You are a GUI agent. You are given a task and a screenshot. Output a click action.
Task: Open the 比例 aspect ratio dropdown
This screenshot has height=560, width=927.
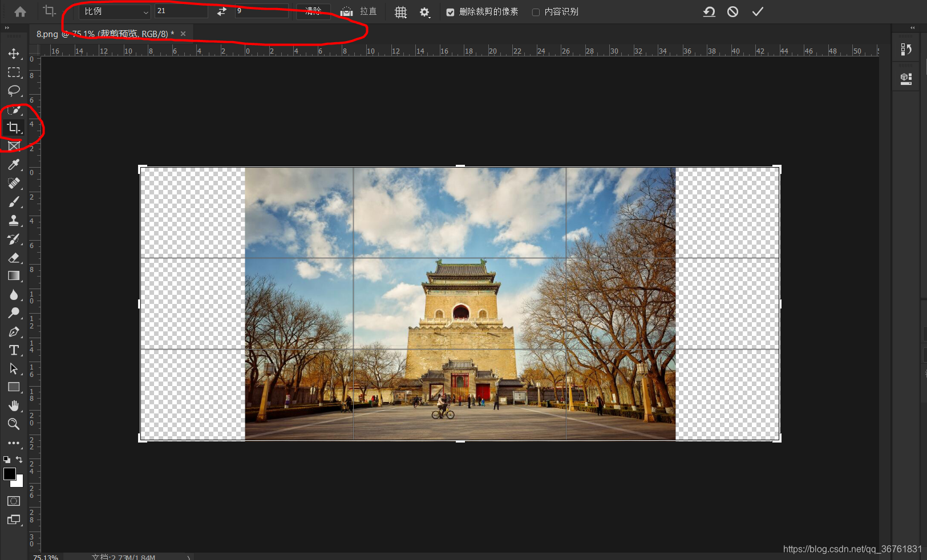(x=115, y=11)
